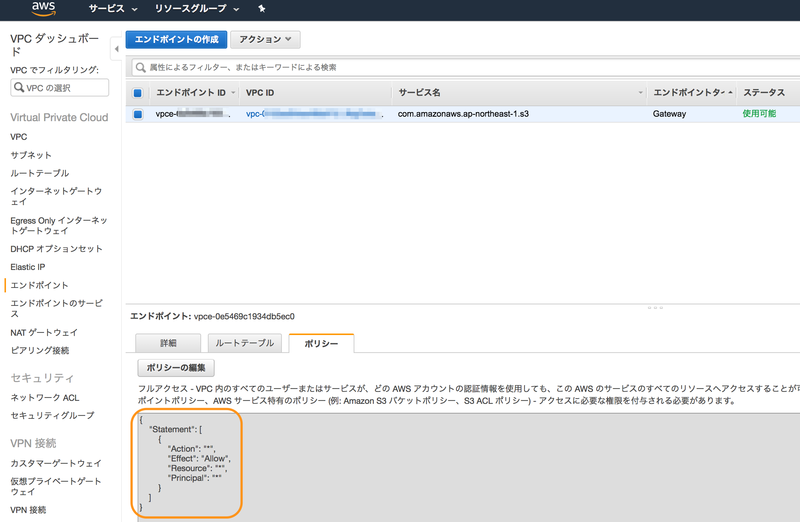Click the pin shortcut icon in top bar
The width and height of the screenshot is (800, 522).
[262, 9]
